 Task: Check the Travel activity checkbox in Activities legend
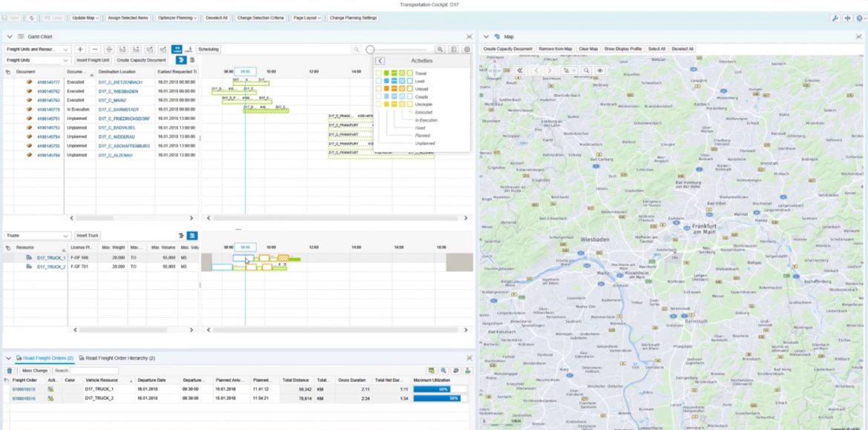[x=378, y=73]
